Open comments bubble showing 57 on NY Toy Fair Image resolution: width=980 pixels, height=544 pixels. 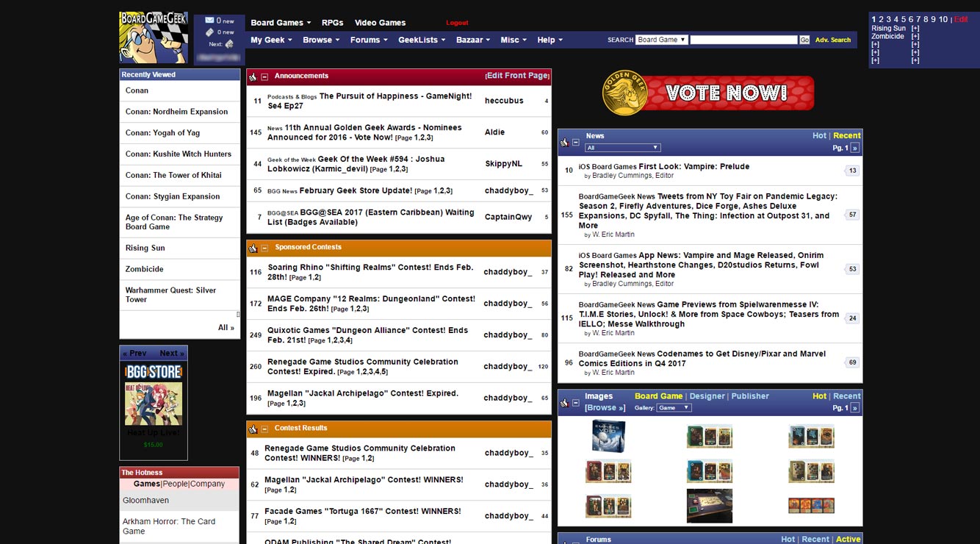852,215
